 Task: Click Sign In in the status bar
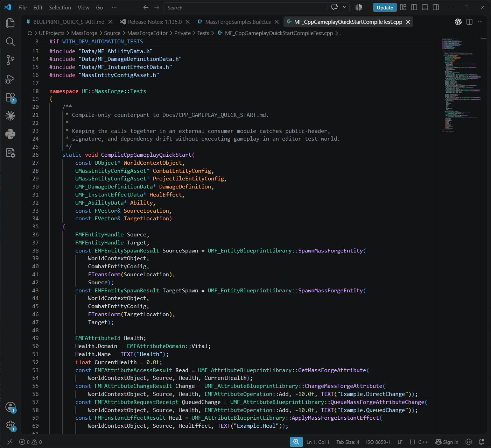tap(447, 442)
